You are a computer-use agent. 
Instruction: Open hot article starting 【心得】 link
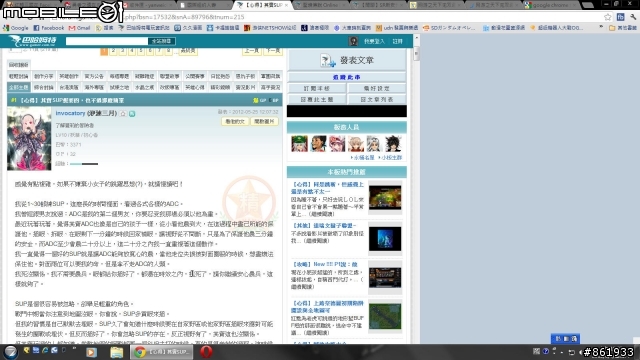tap(327, 188)
